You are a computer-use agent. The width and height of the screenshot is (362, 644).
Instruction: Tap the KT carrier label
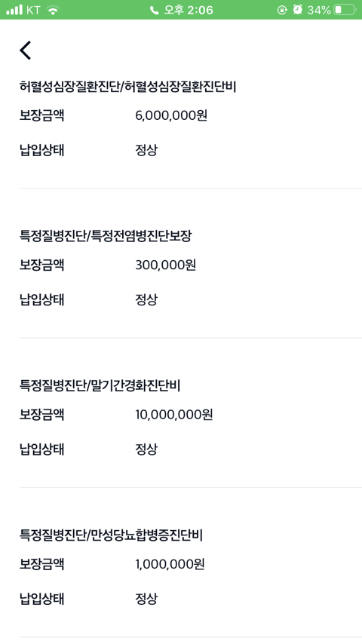pyautogui.click(x=33, y=10)
